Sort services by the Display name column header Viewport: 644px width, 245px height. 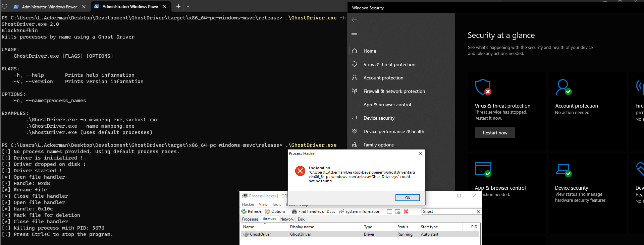pos(325,227)
